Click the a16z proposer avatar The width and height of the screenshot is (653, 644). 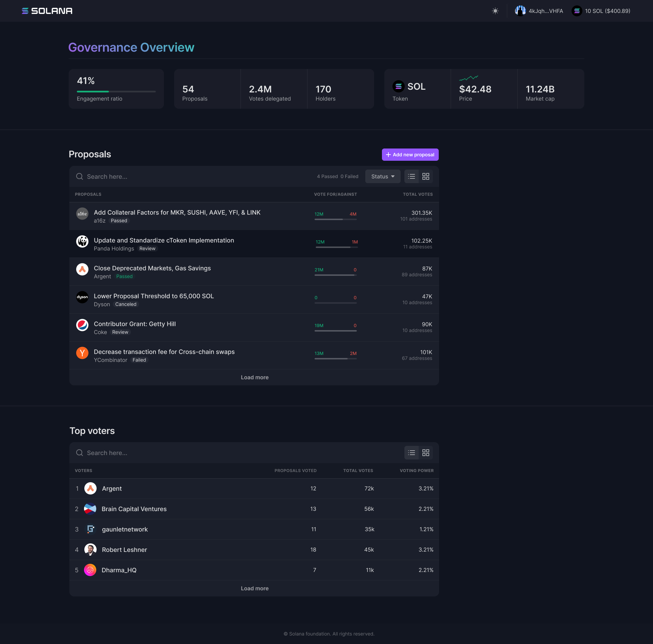82,214
